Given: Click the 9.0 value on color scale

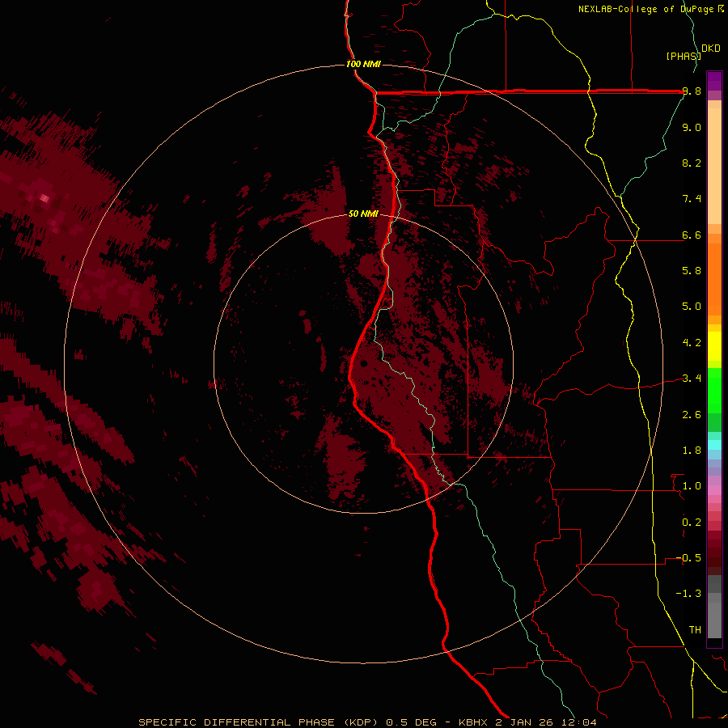Looking at the screenshot, I should 692,127.
